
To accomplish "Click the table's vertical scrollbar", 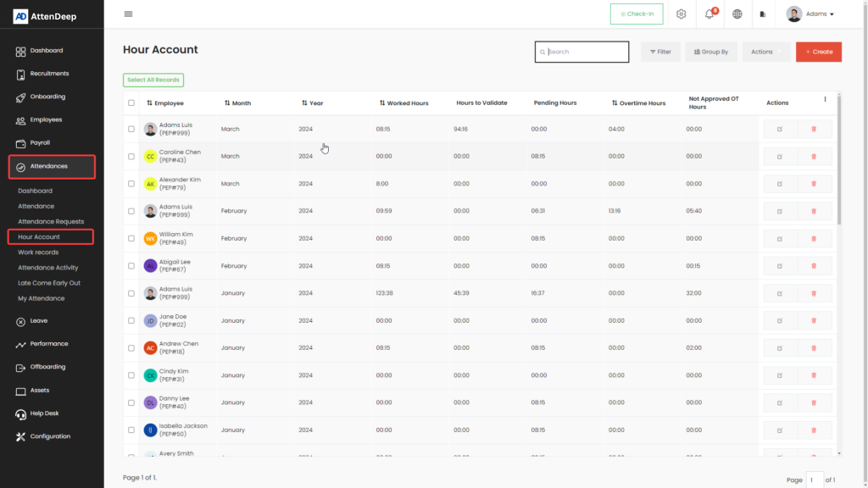I will [839, 161].
